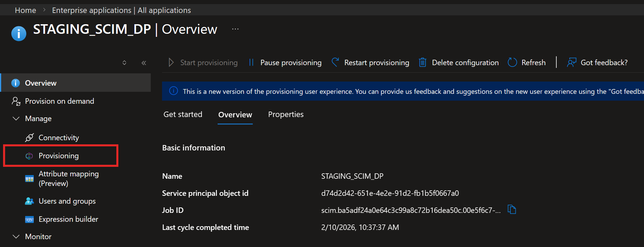Open Expression builder
644x247 pixels.
click(68, 219)
